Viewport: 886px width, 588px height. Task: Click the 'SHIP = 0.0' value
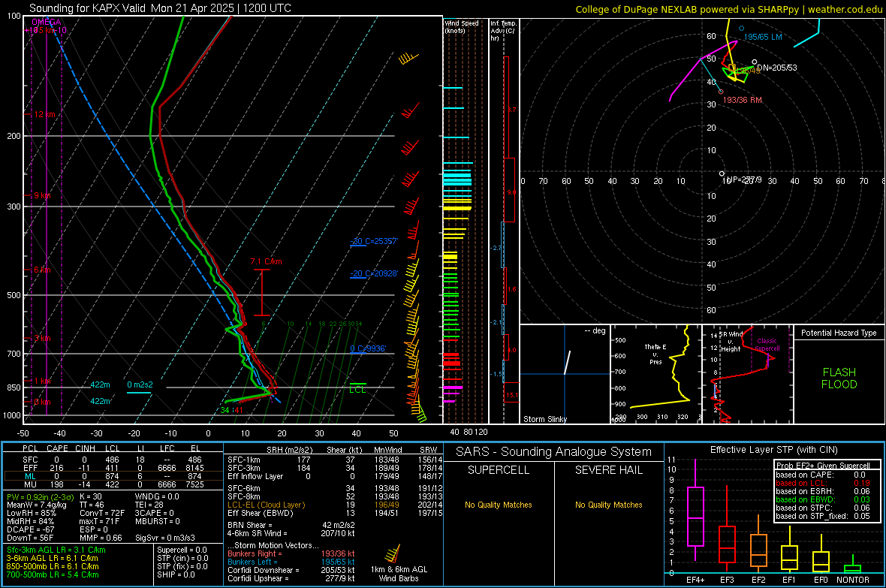coord(176,575)
